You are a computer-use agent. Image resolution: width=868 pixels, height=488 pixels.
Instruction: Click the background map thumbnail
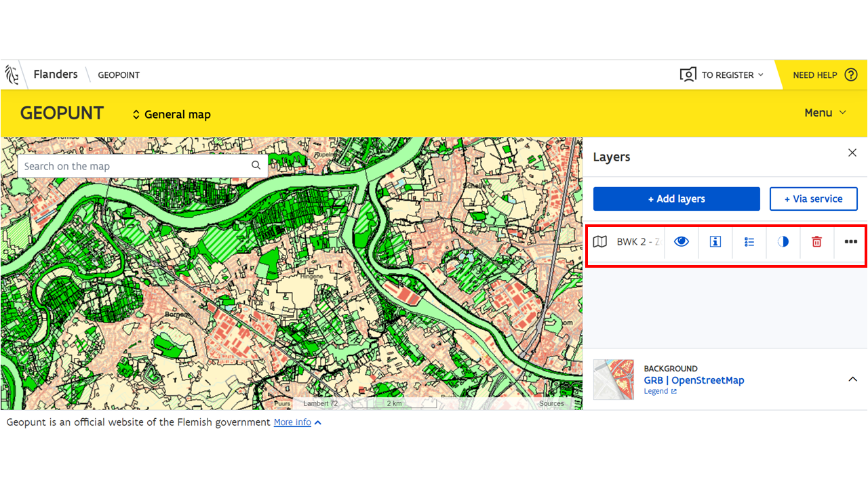[614, 380]
